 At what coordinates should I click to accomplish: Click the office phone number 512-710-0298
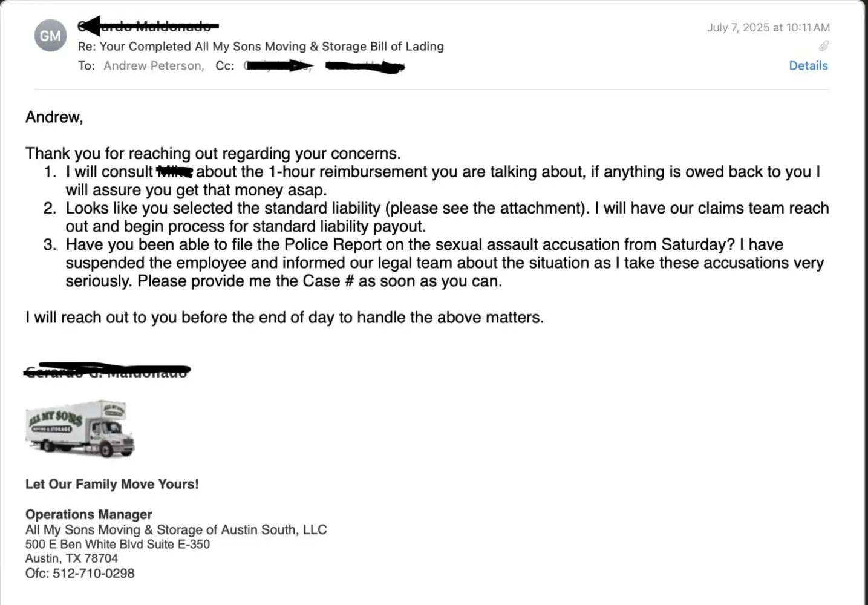click(94, 573)
